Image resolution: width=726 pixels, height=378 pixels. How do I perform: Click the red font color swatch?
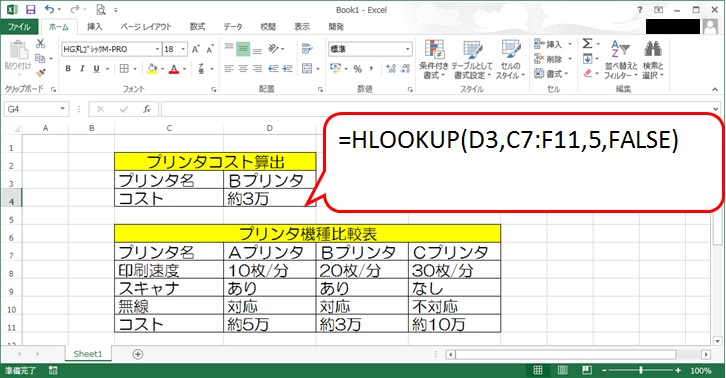click(x=174, y=69)
